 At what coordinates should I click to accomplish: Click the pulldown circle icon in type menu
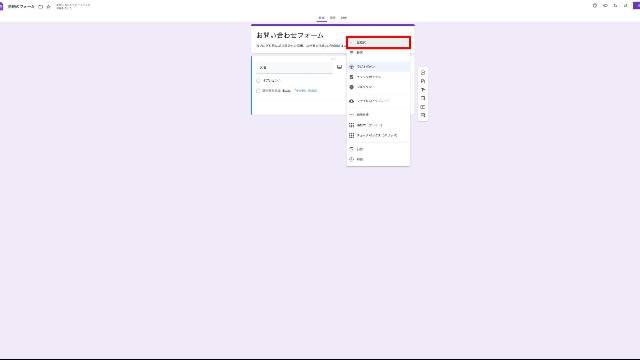click(x=351, y=87)
